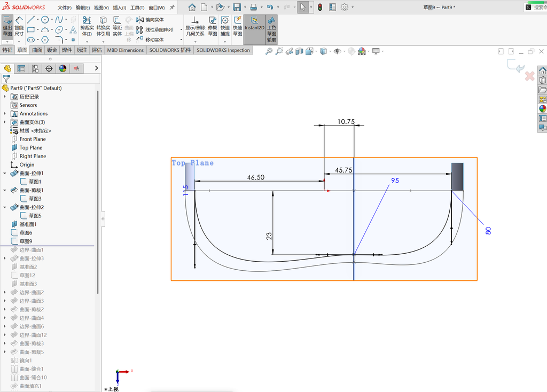The height and width of the screenshot is (392, 547).
Task: Open the 工具(T) menu
Action: pos(137,7)
